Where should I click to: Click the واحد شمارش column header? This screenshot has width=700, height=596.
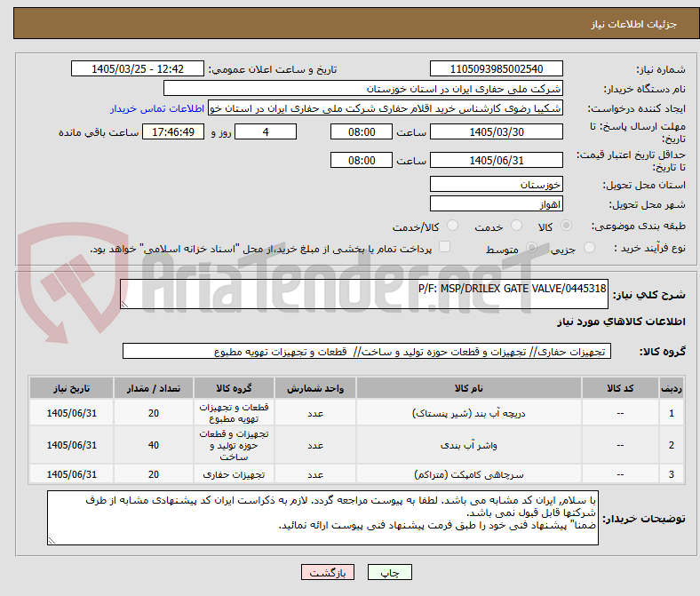coord(315,388)
